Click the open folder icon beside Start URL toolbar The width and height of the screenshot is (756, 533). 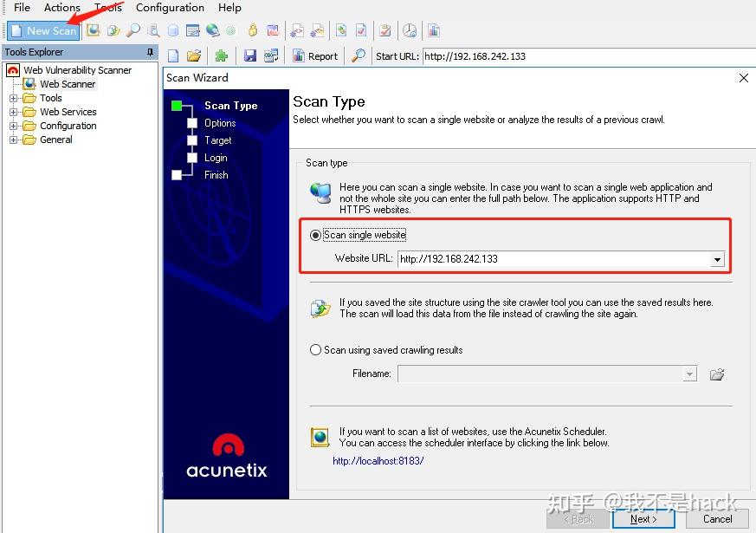coord(194,56)
